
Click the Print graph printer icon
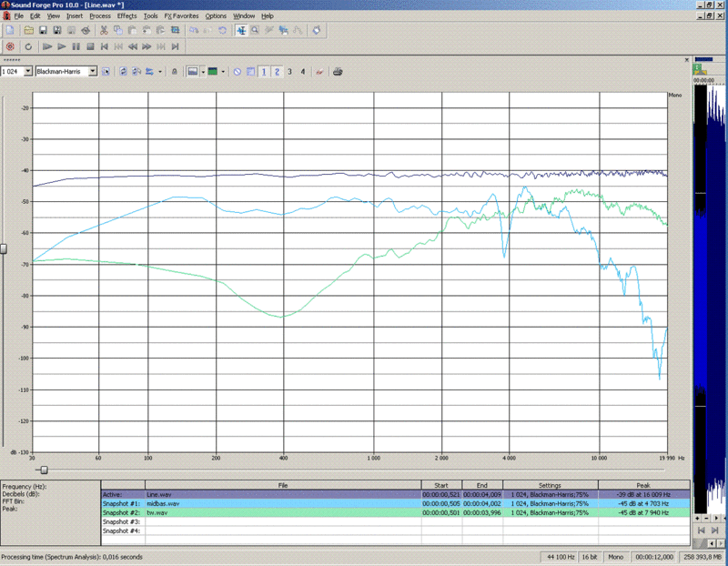click(338, 71)
